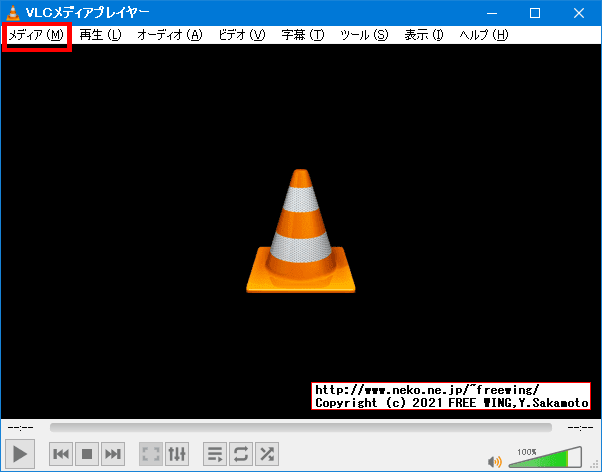This screenshot has width=602, height=472.
Task: Click the VLC cone icon in title bar
Action: (13, 13)
